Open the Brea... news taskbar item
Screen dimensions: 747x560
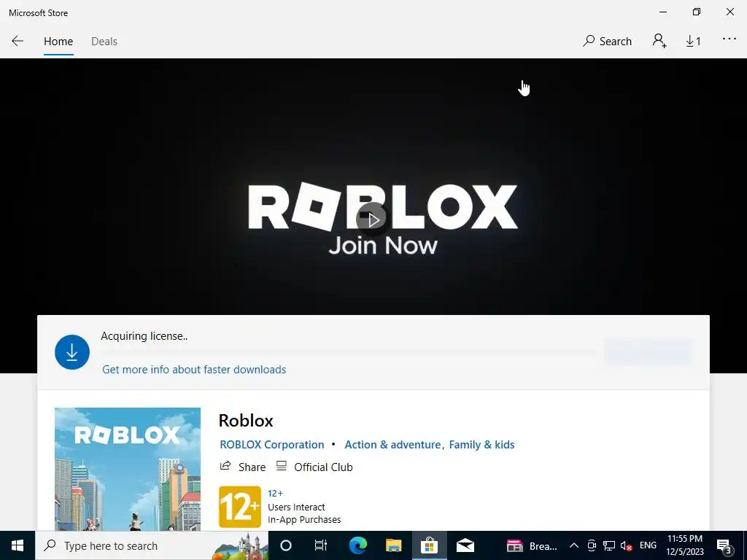[532, 545]
